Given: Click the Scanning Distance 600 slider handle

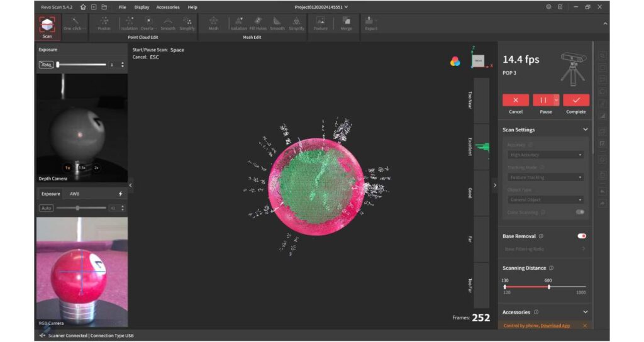Looking at the screenshot, I should click(548, 287).
